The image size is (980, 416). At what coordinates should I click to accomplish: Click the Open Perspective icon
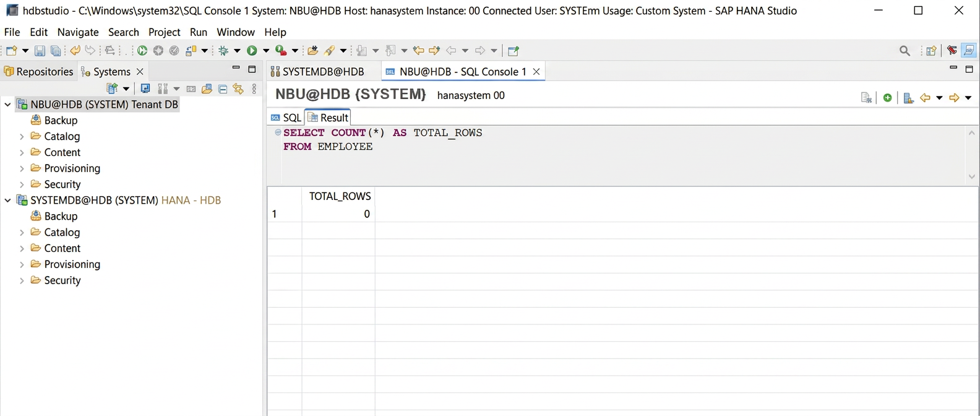click(x=931, y=51)
